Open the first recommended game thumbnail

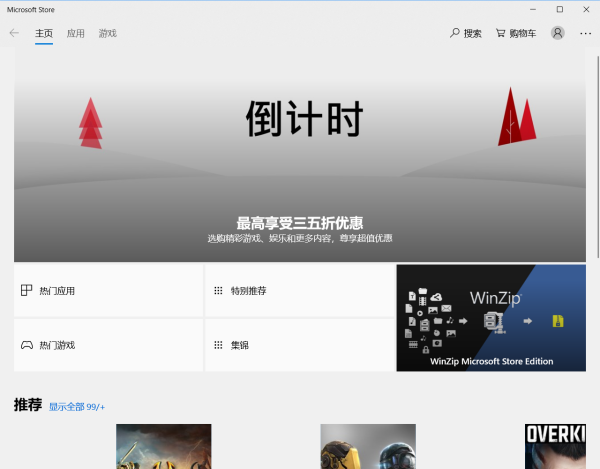point(164,446)
